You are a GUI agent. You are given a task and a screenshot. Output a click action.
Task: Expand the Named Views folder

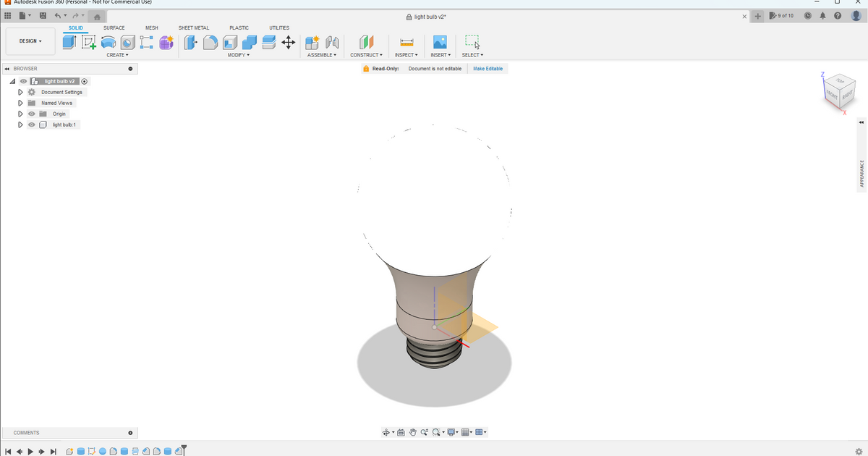tap(20, 103)
